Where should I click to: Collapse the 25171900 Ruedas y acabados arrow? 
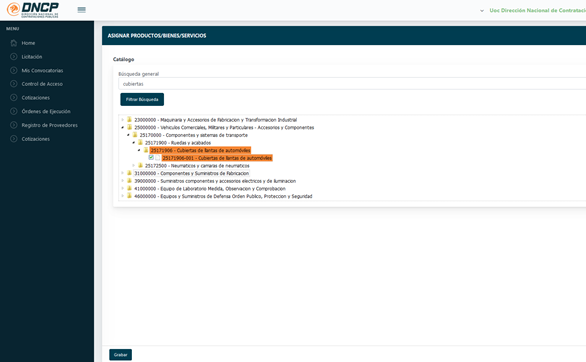pos(134,143)
